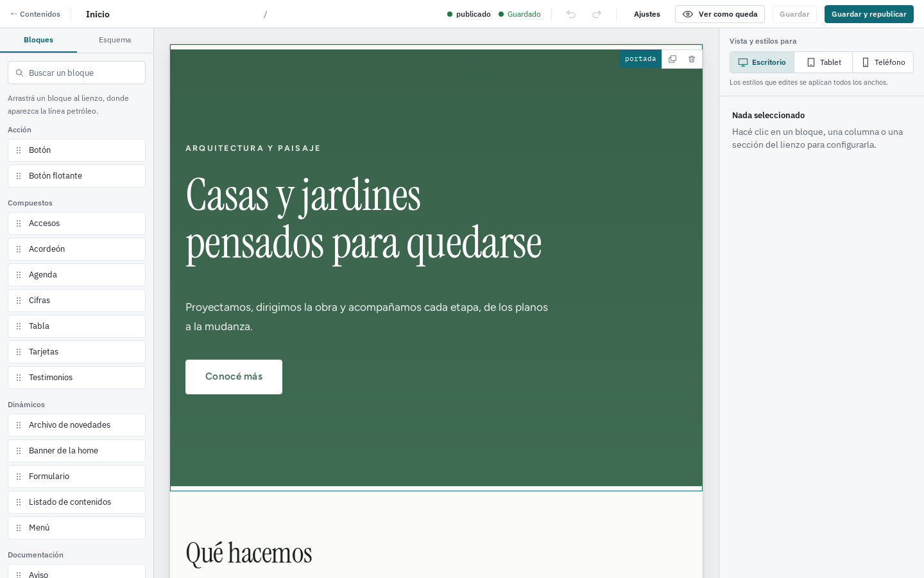This screenshot has width=924, height=578.
Task: Click the drag handle of Tarjetas block
Action: click(19, 352)
